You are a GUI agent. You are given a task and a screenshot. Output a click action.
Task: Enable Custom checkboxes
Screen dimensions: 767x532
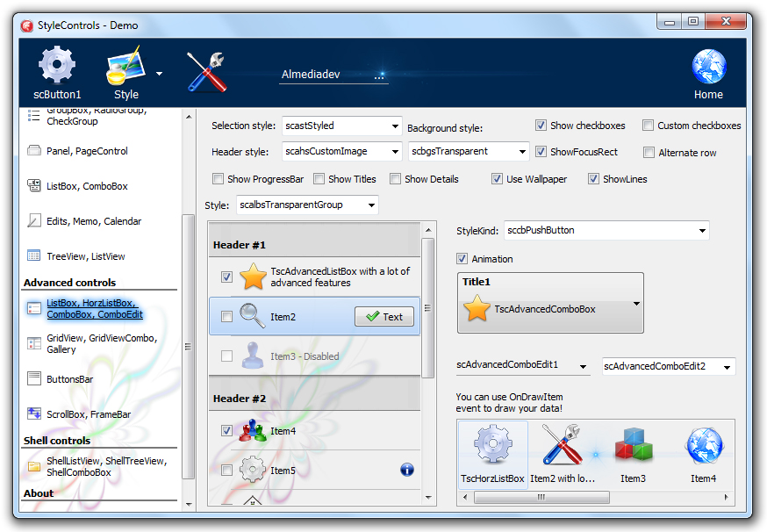(649, 126)
